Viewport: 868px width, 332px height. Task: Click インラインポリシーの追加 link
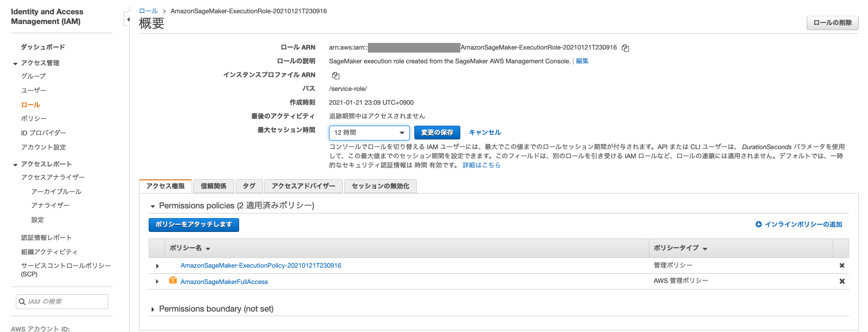pos(803,225)
